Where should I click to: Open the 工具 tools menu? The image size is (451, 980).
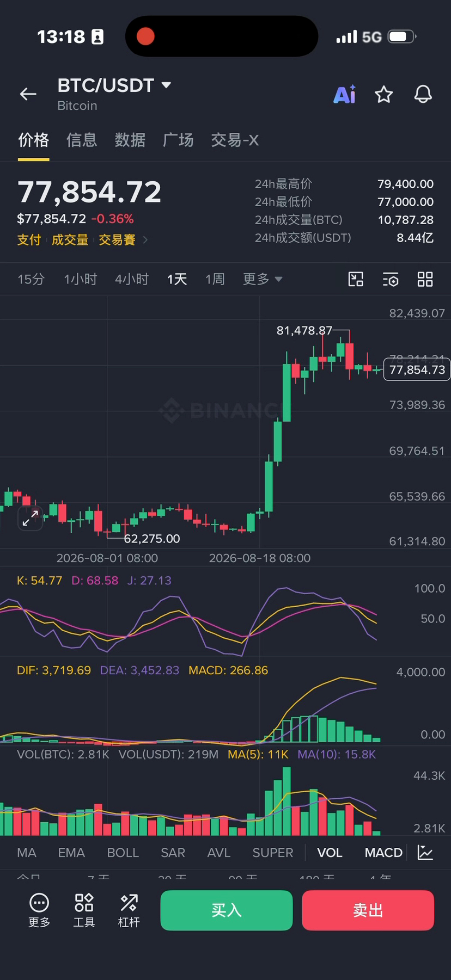[84, 910]
